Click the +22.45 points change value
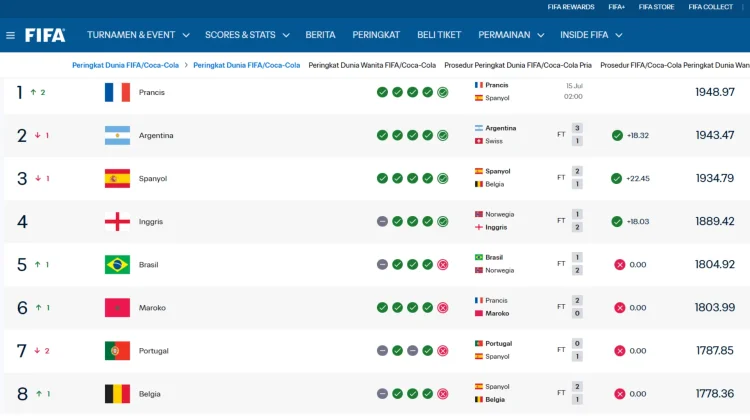This screenshot has width=750, height=420. coord(638,178)
